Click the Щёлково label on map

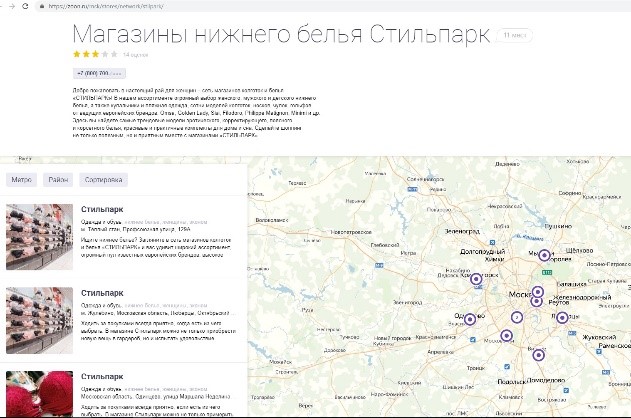[579, 250]
